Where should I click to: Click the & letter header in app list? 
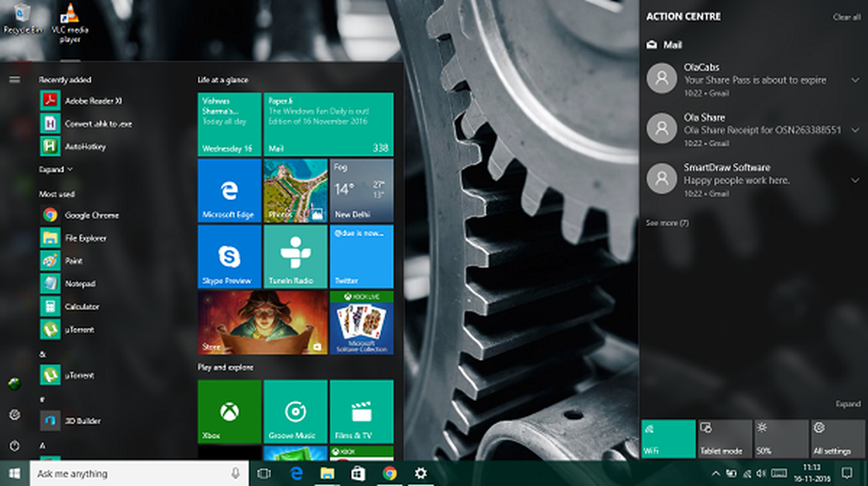43,354
